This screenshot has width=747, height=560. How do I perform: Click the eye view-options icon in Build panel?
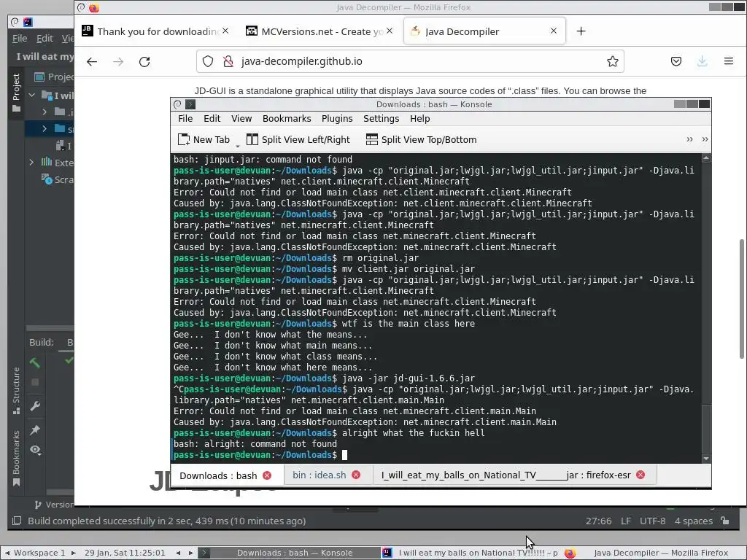(x=35, y=450)
